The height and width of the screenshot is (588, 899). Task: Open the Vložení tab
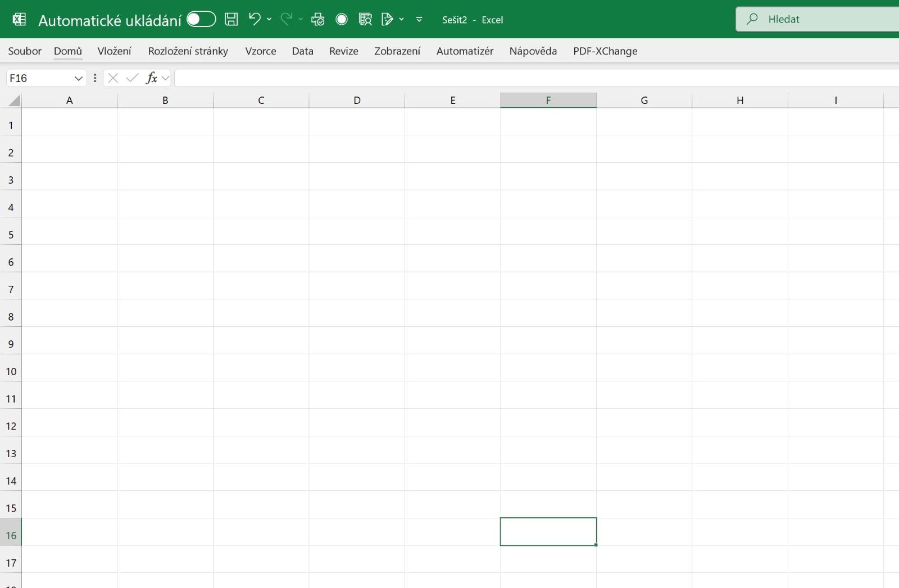[114, 51]
